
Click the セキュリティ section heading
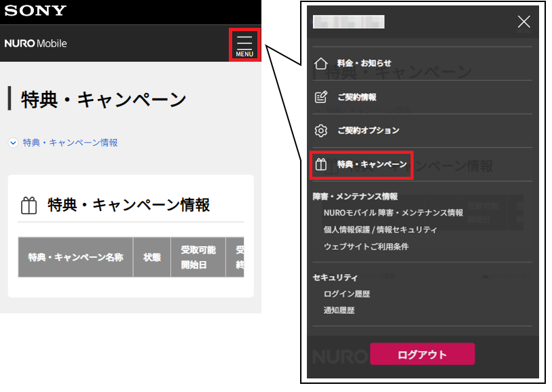tap(335, 277)
